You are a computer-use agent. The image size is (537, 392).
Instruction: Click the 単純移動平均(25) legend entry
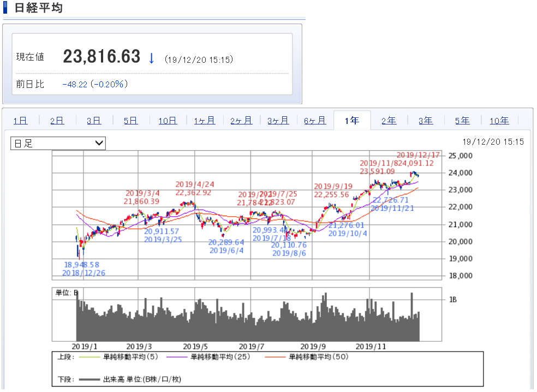(x=208, y=357)
